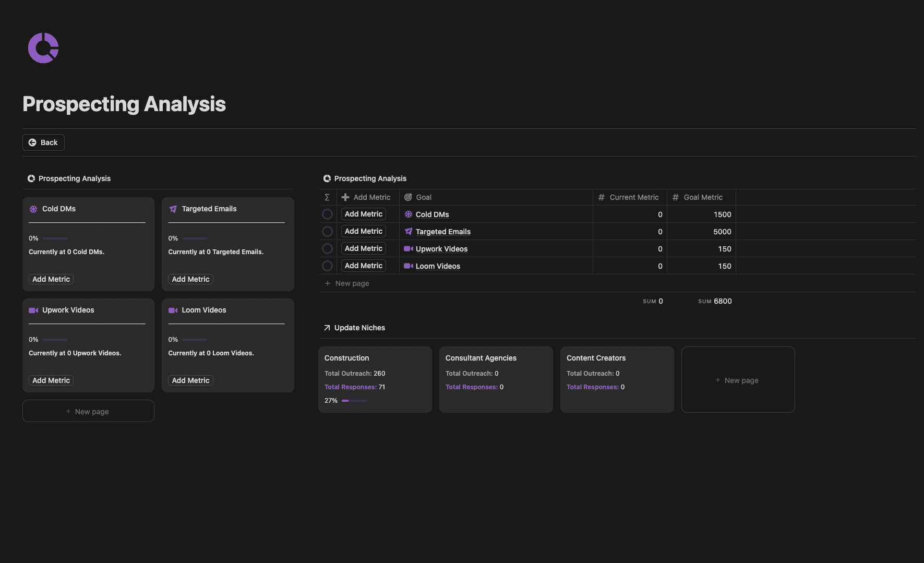This screenshot has width=924, height=563.
Task: Click the Targeted Emails paper plane card icon
Action: pos(173,209)
